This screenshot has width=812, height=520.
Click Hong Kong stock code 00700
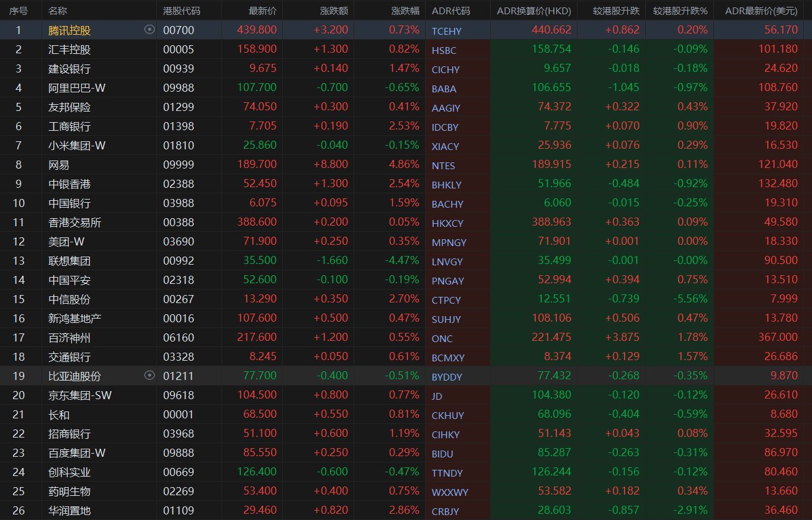coord(178,30)
